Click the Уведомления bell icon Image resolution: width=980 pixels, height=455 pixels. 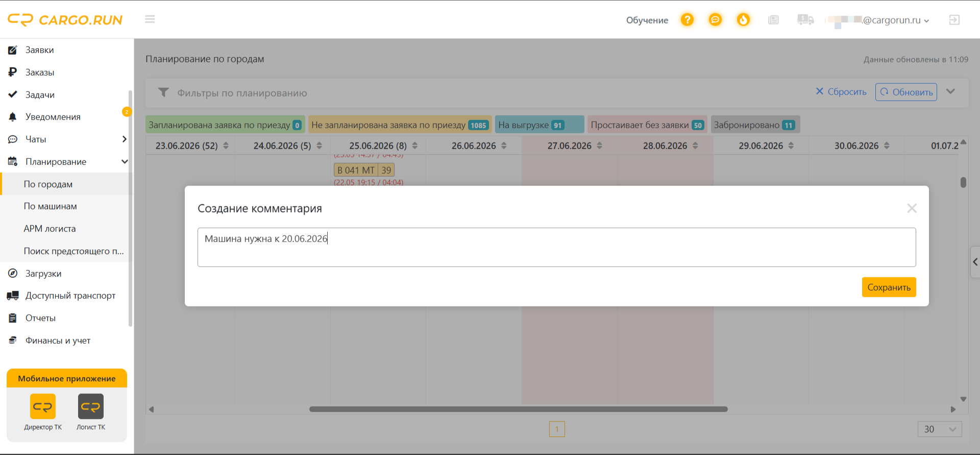pos(13,117)
